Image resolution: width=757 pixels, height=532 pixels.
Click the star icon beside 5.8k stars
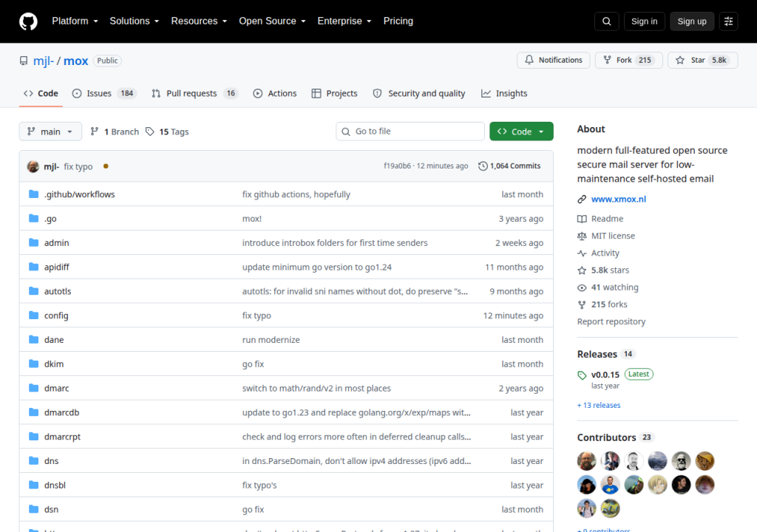[x=582, y=270]
